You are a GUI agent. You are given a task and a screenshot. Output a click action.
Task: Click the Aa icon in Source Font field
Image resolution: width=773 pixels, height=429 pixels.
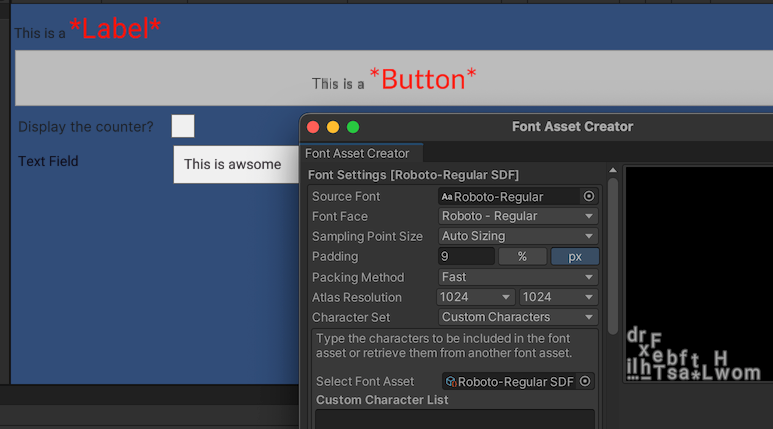tap(447, 197)
